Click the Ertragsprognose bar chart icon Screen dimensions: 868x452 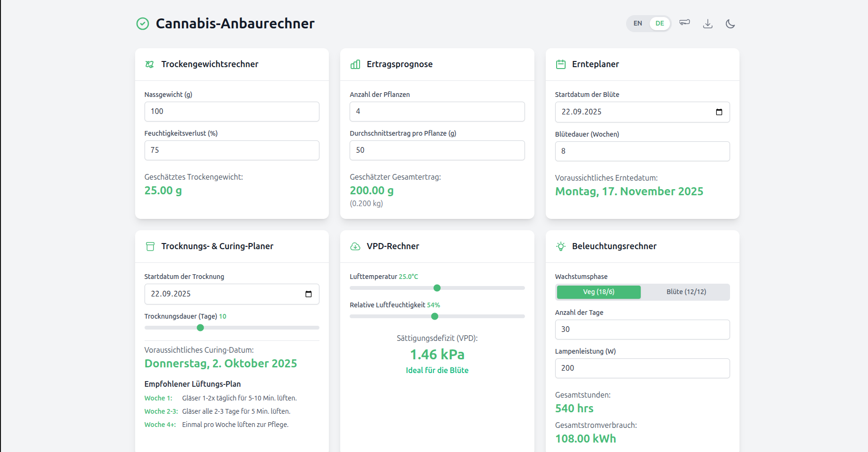(x=355, y=64)
